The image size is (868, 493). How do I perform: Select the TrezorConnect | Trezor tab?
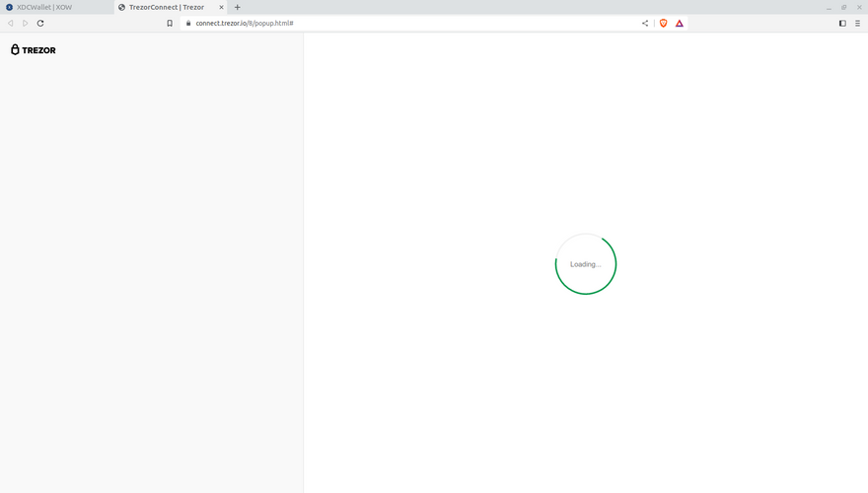(x=166, y=7)
